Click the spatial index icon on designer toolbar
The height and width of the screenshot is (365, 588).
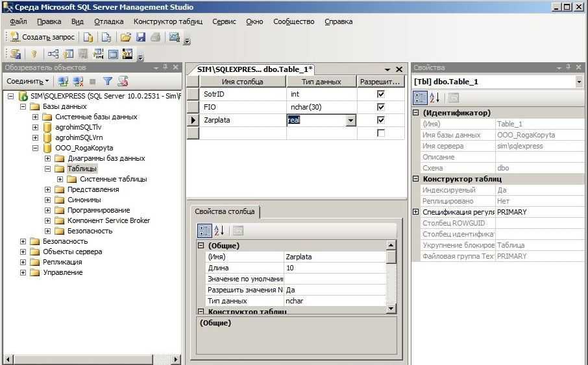point(127,54)
